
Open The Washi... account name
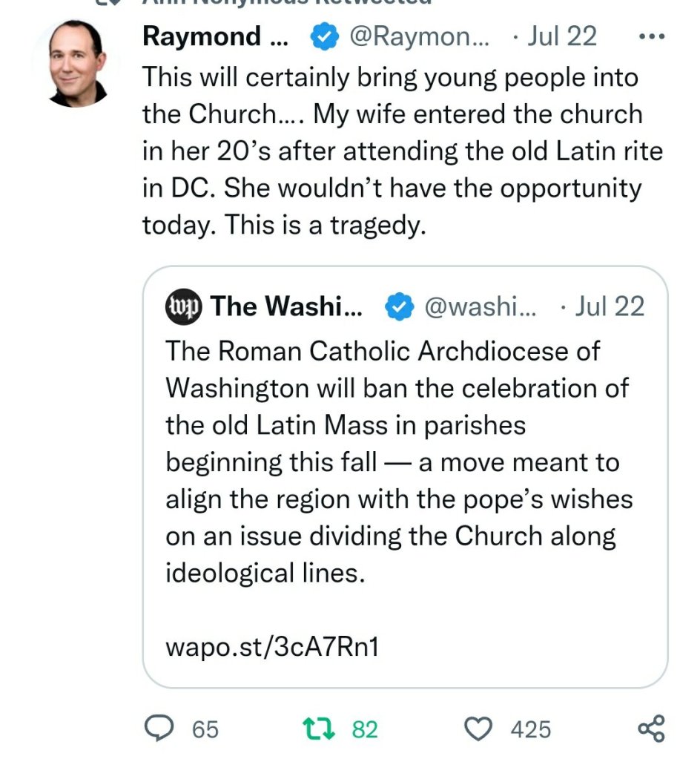coord(286,306)
